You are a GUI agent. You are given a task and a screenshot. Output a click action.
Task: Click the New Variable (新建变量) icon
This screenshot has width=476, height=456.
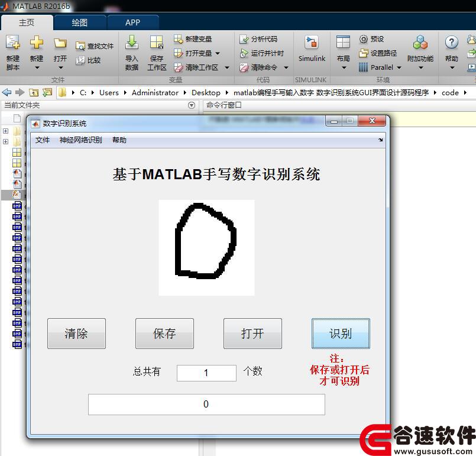178,39
